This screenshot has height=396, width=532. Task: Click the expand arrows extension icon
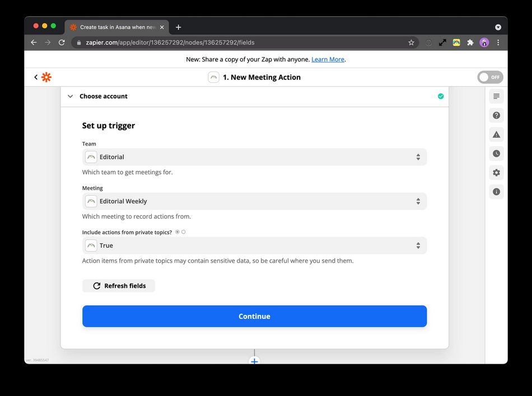pos(442,43)
